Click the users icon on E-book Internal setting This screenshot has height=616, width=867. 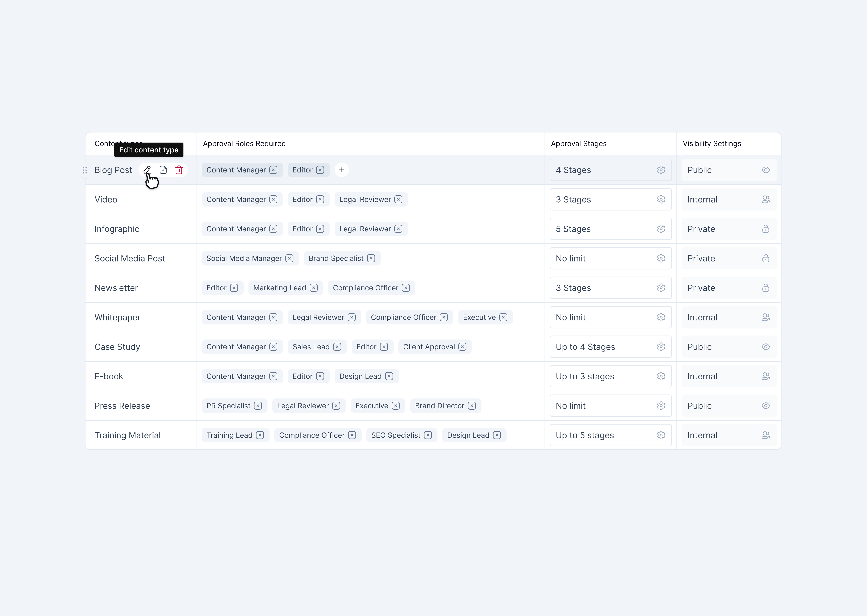766,376
